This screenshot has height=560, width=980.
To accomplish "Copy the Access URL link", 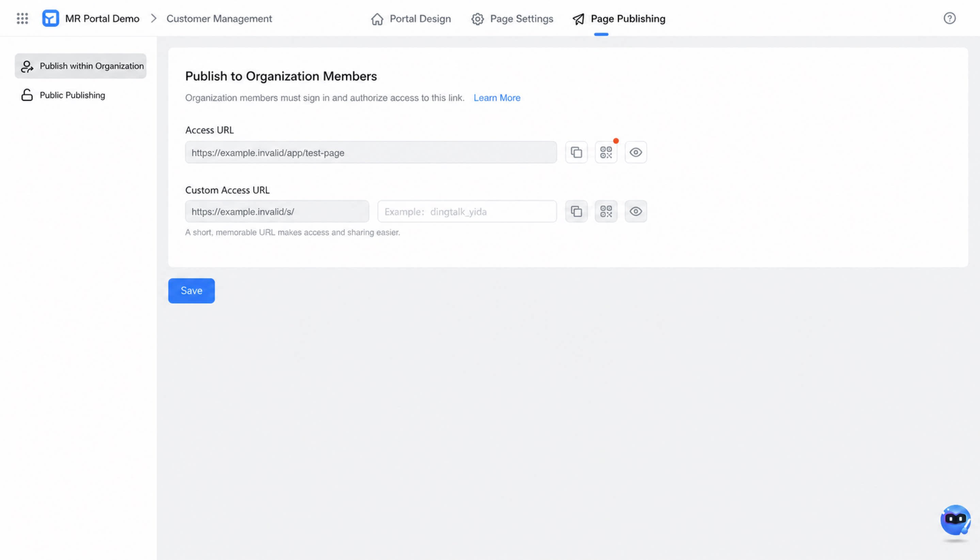I will (576, 152).
